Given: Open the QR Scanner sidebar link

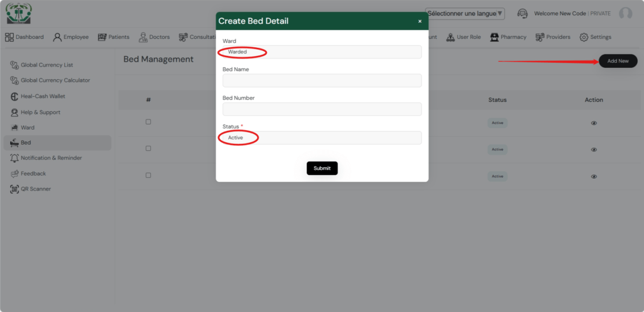Looking at the screenshot, I should [36, 189].
